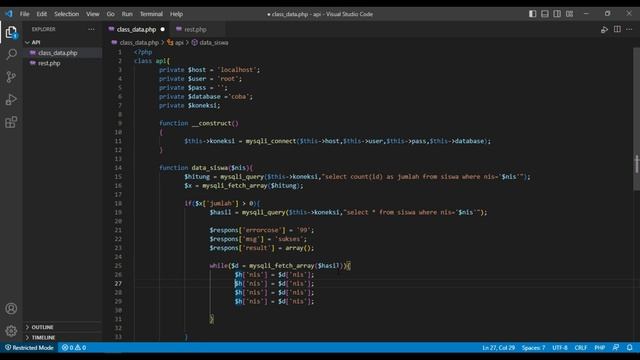Click Ln 27, Col 29 in status bar
The height and width of the screenshot is (360, 640).
point(498,347)
